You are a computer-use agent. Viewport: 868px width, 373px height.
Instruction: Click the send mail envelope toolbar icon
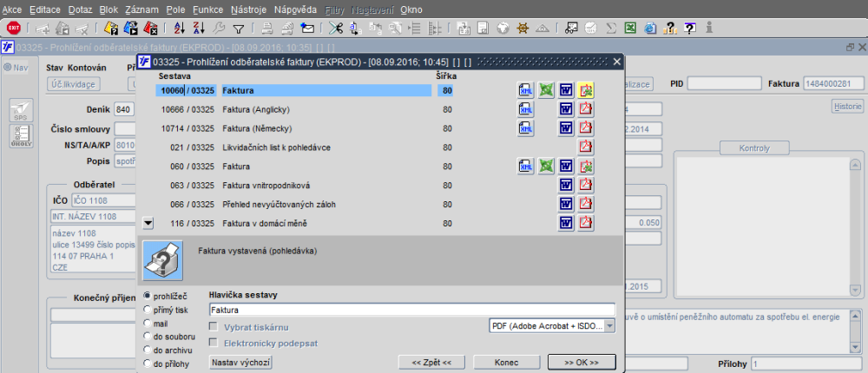307,28
